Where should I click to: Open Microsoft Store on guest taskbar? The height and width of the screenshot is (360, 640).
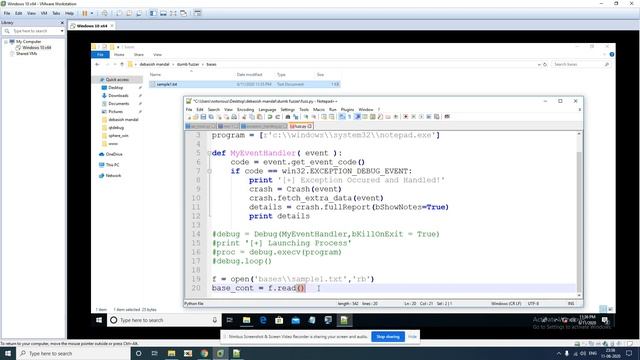[279, 320]
